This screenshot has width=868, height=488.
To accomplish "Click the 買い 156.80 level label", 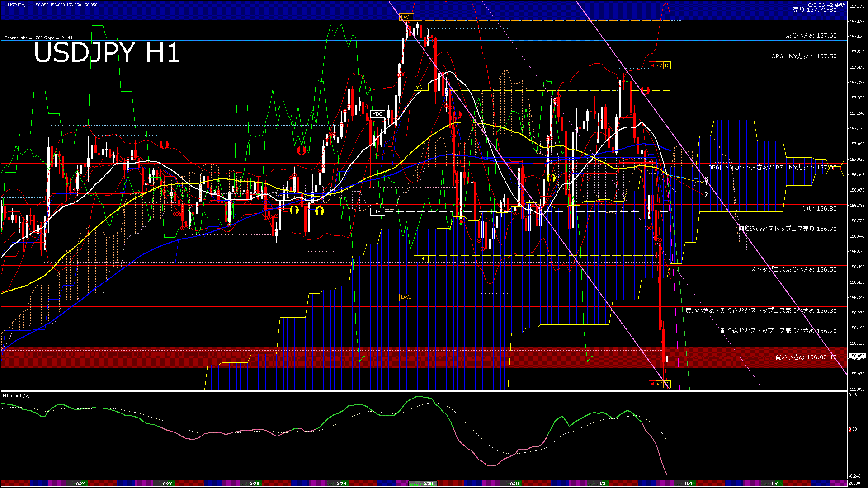I will (819, 208).
